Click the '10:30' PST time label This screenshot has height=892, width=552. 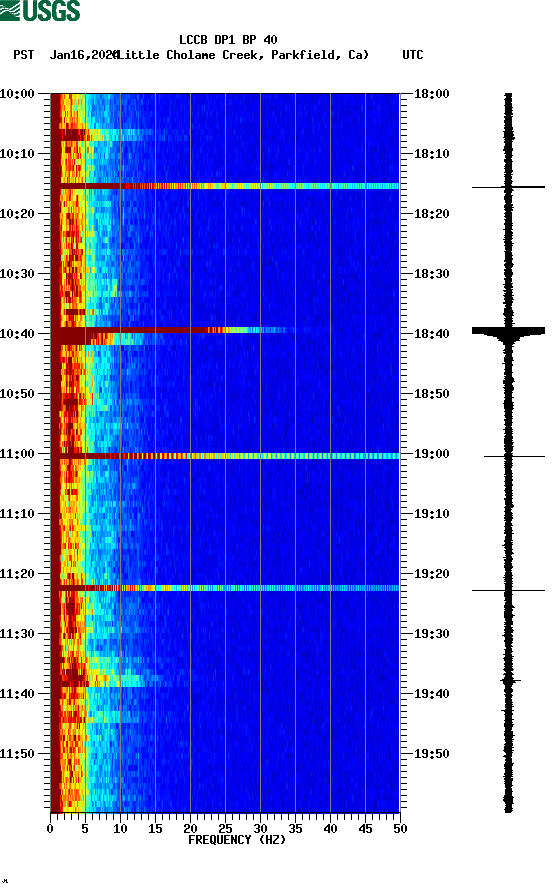[18, 274]
